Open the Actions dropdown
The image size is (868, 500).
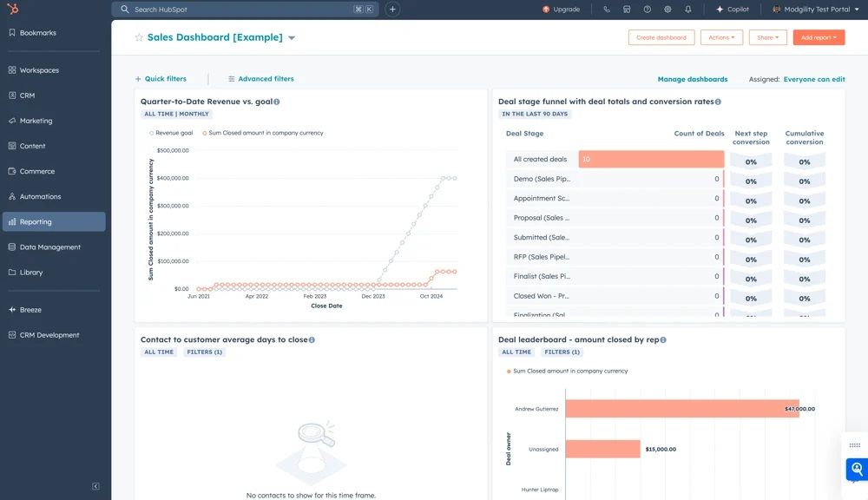[721, 37]
